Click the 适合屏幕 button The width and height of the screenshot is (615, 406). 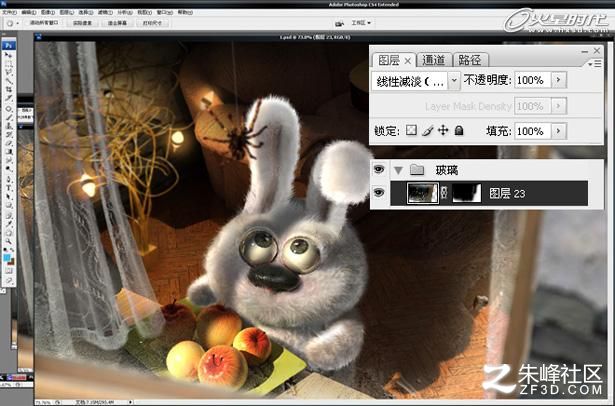117,23
